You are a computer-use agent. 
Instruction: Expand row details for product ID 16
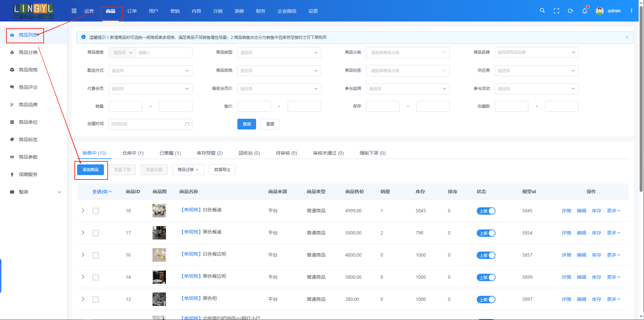click(83, 255)
